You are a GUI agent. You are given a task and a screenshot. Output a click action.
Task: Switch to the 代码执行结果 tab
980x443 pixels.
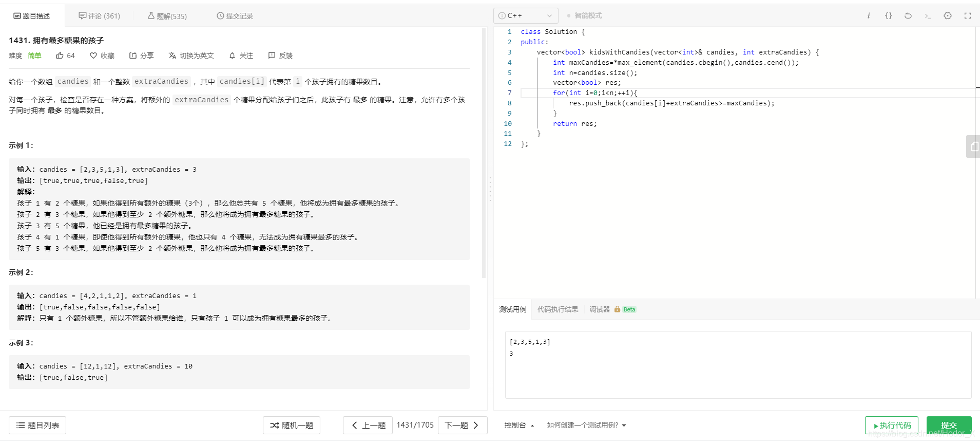(558, 309)
